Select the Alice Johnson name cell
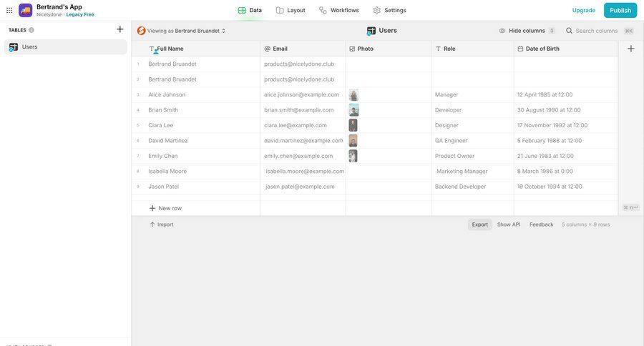Image resolution: width=644 pixels, height=346 pixels. (x=196, y=95)
